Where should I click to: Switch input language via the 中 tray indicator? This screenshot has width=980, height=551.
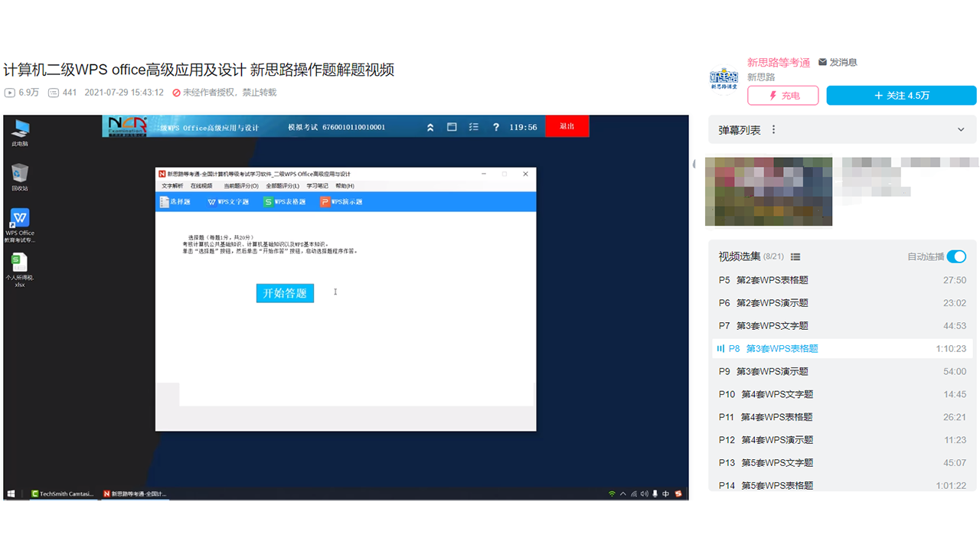[x=665, y=494]
